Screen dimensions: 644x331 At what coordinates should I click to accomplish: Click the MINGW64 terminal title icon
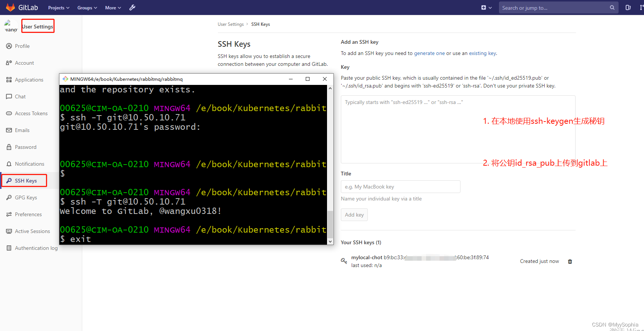tap(65, 79)
